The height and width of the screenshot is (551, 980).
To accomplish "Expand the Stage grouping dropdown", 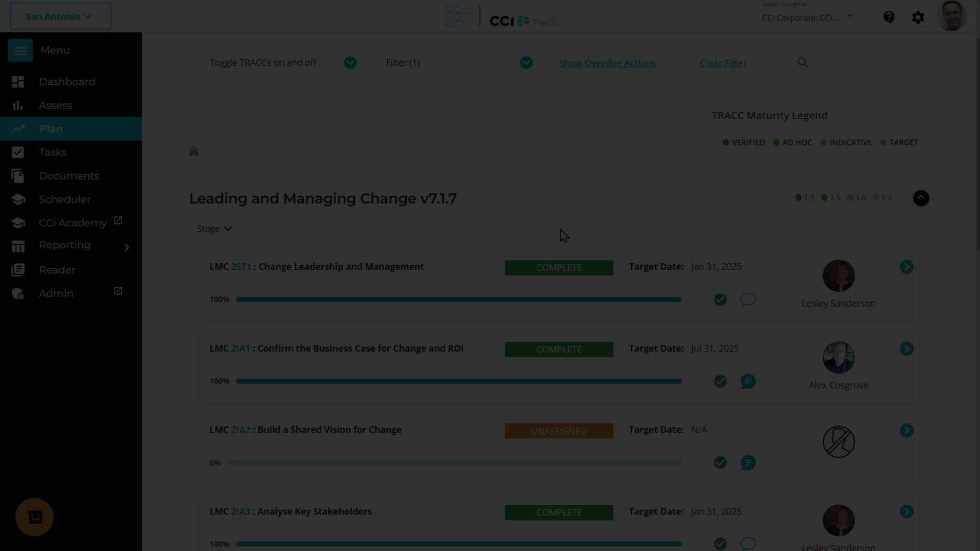I will coord(214,229).
